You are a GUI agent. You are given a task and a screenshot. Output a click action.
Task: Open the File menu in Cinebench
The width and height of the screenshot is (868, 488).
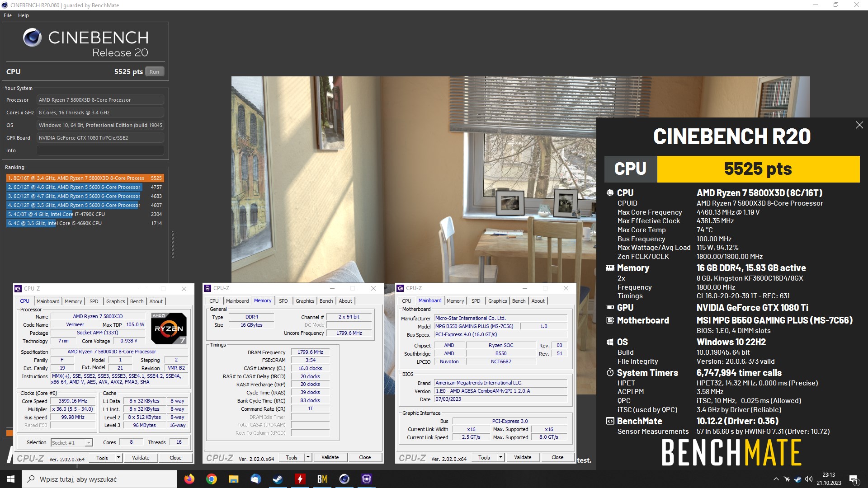point(8,15)
